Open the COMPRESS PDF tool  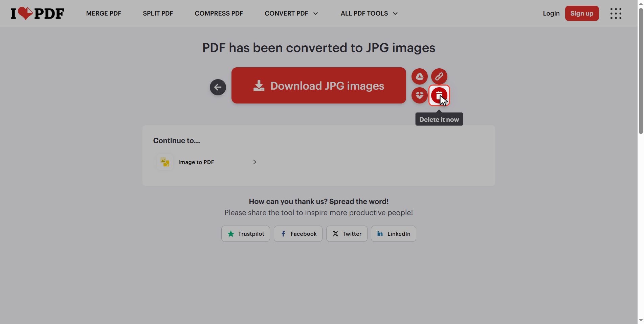click(219, 14)
